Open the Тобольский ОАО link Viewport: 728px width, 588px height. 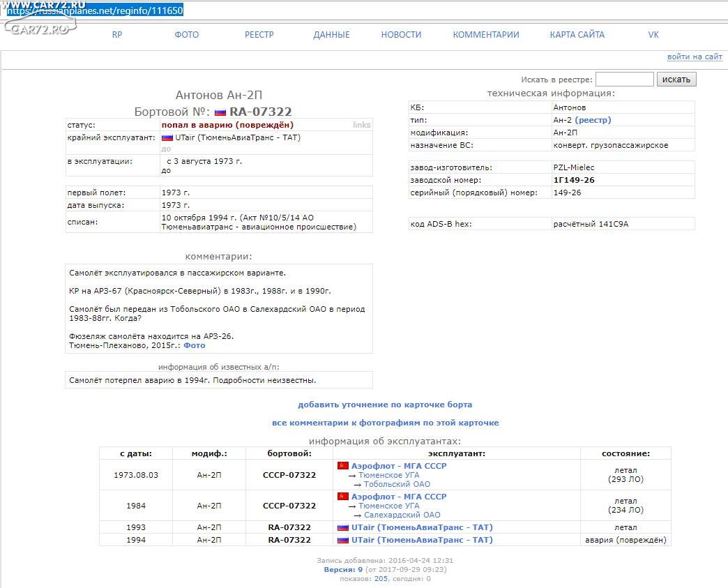pos(397,484)
